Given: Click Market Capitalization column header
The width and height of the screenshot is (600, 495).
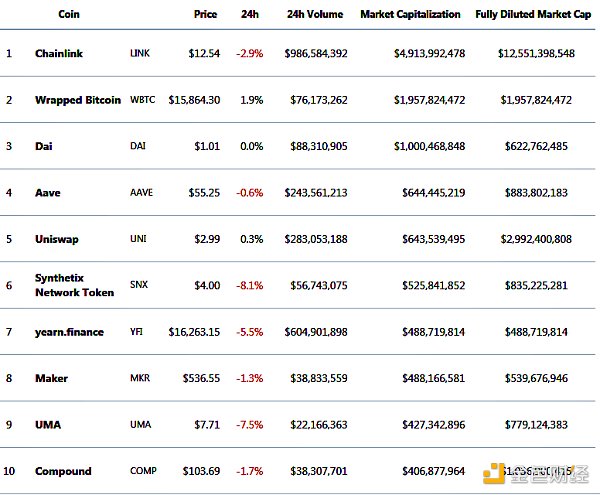Looking at the screenshot, I should [x=410, y=15].
